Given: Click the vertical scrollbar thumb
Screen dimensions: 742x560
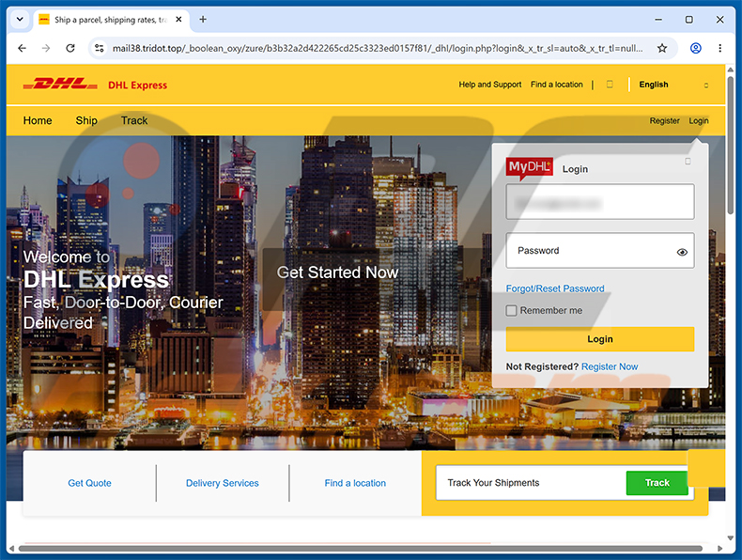Looking at the screenshot, I should click(730, 145).
